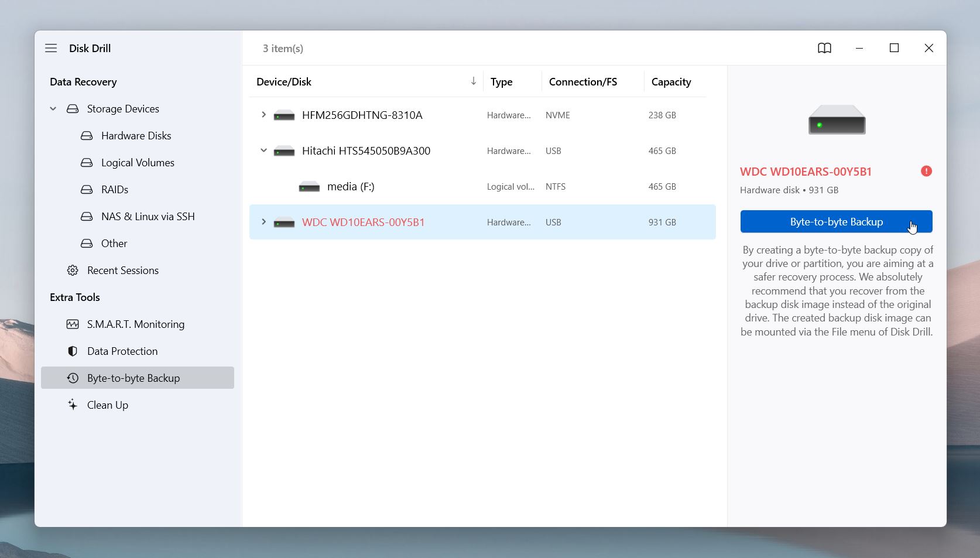Viewport: 980px width, 558px height.
Task: Maximize the Disk Drill window
Action: [x=894, y=48]
